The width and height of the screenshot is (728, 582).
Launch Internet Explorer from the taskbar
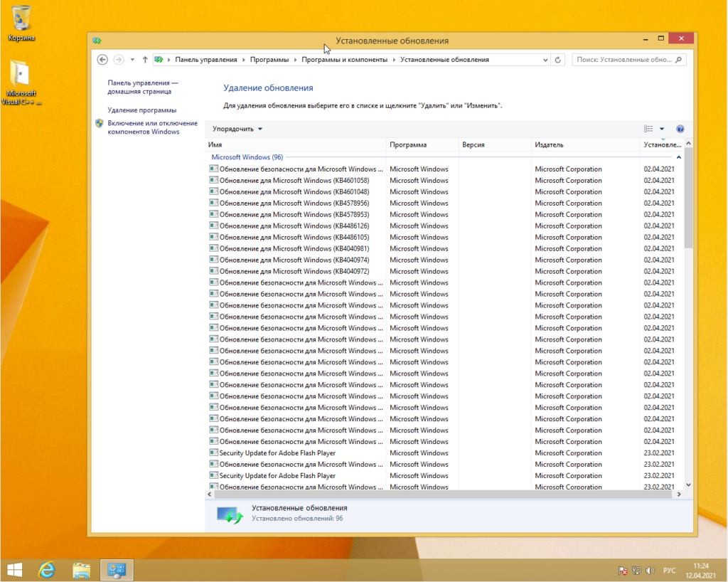47,570
